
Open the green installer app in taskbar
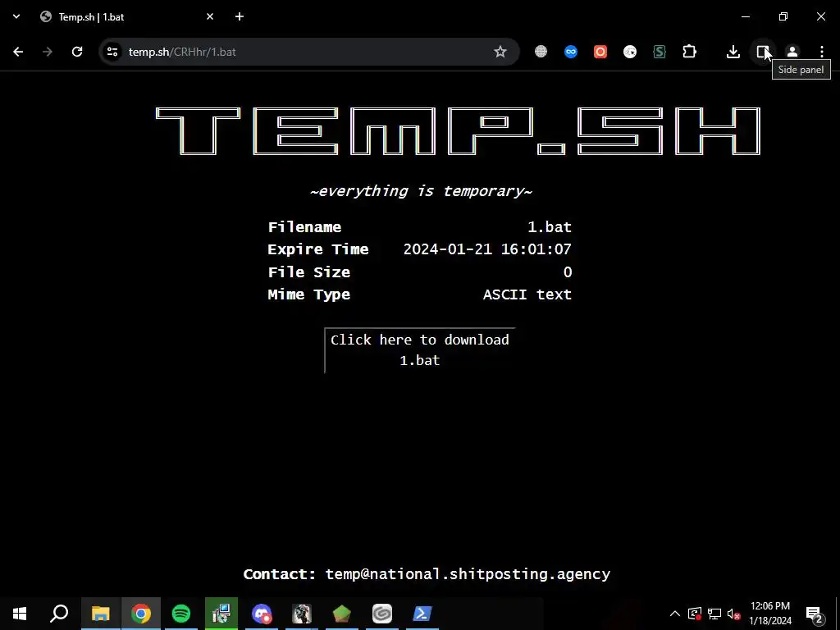click(x=221, y=614)
